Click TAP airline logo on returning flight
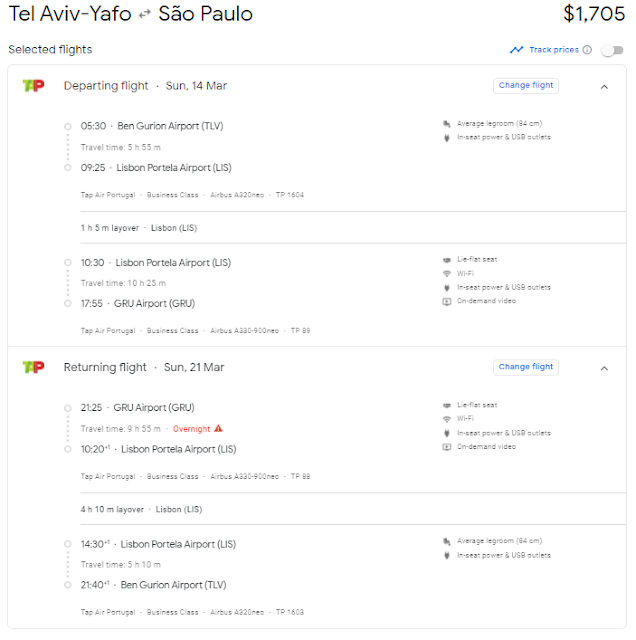 click(33, 367)
